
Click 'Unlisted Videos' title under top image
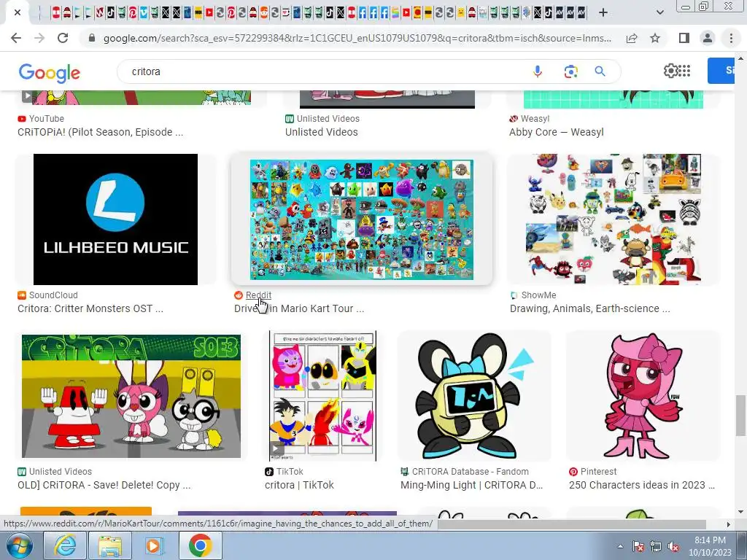(322, 132)
